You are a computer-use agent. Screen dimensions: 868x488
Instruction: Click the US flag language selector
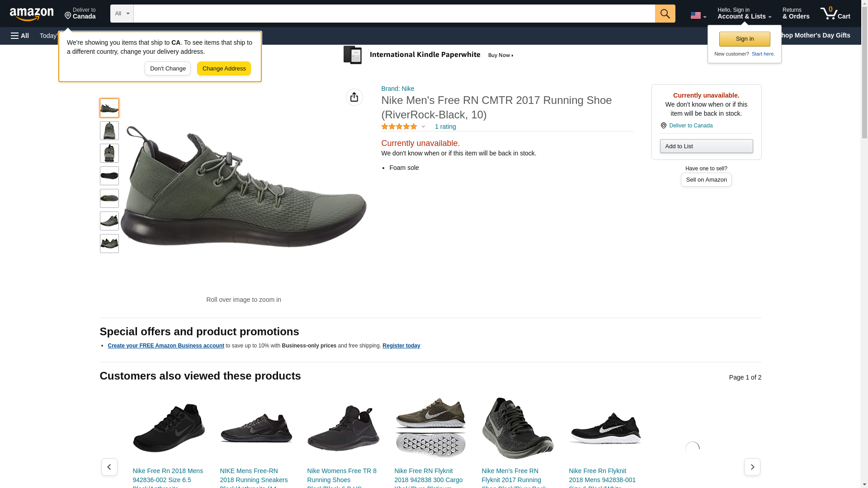point(698,15)
